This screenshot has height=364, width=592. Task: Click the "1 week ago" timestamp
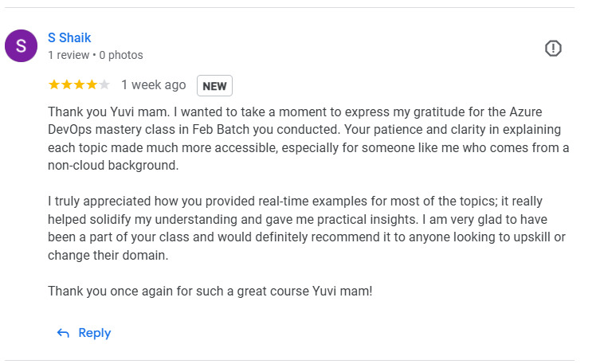(x=153, y=85)
